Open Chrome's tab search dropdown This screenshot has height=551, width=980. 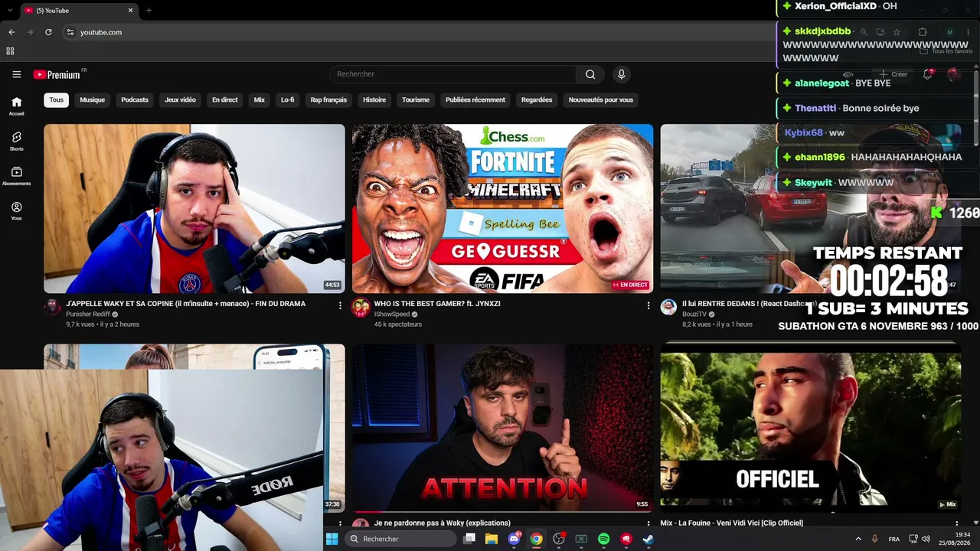coord(11,11)
